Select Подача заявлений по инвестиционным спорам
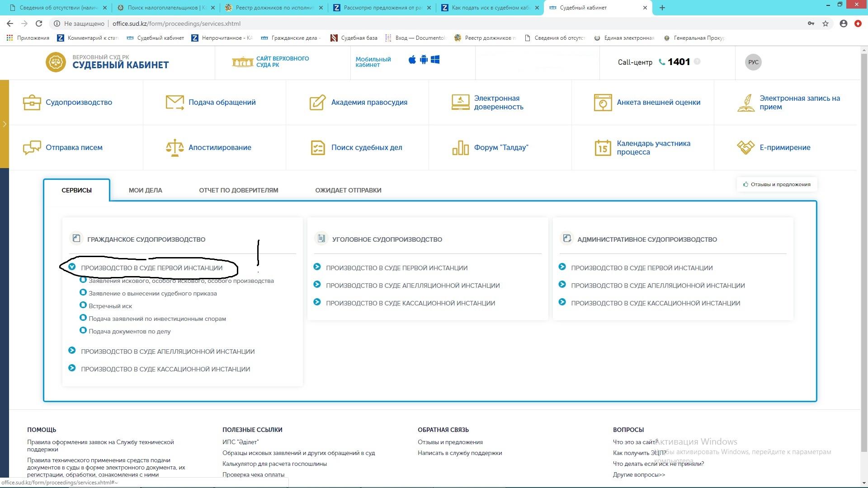This screenshot has height=488, width=868. point(157,319)
